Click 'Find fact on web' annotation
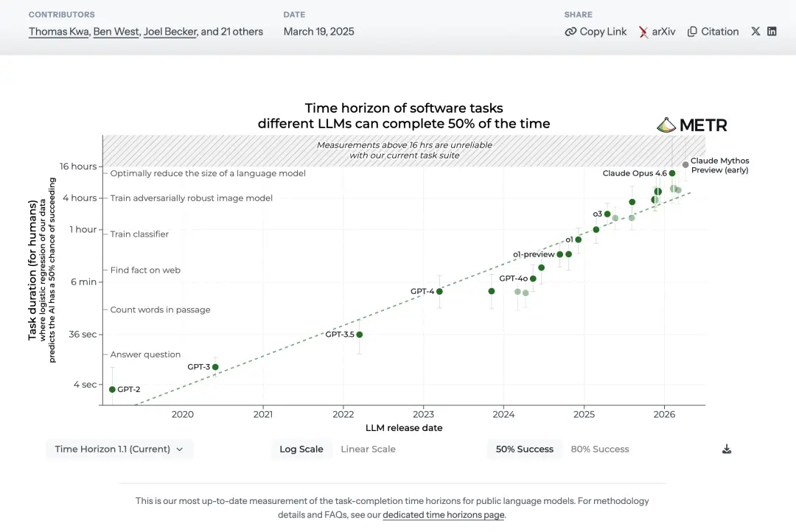 145,270
